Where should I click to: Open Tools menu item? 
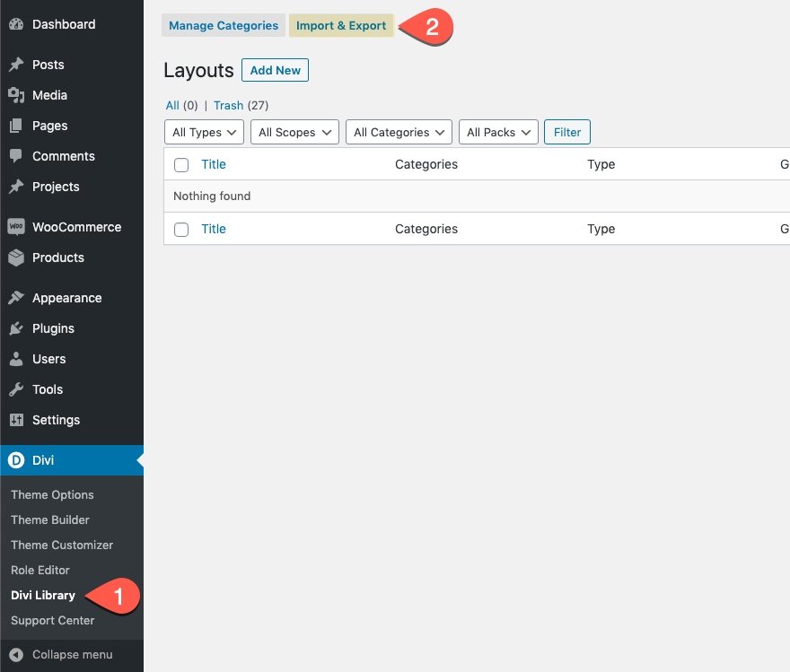tap(72, 389)
